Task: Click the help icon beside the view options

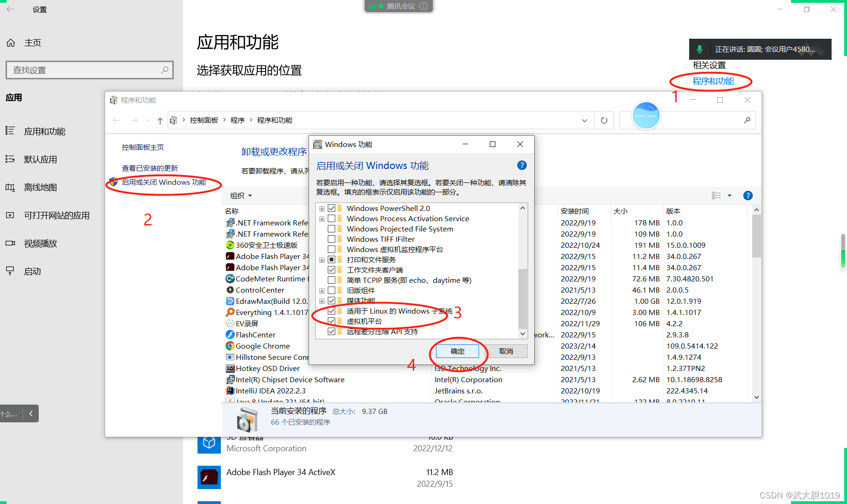Action: click(748, 196)
